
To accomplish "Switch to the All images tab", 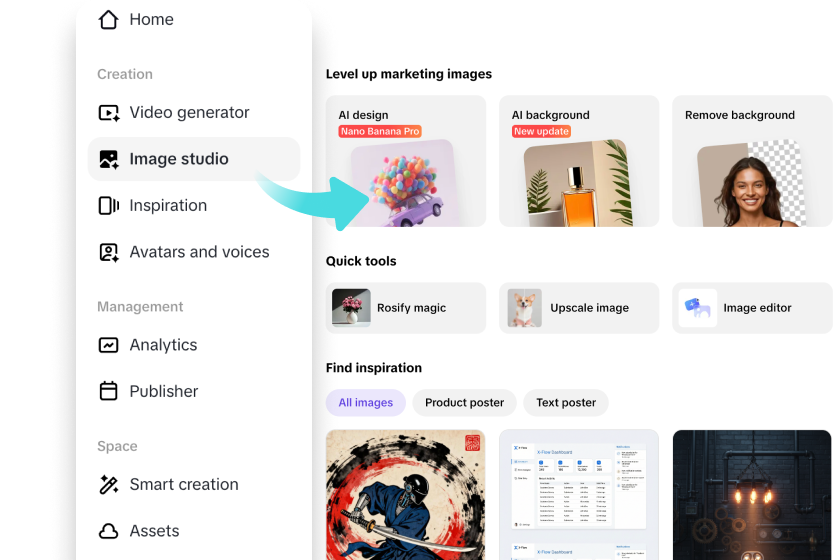I will tap(365, 403).
